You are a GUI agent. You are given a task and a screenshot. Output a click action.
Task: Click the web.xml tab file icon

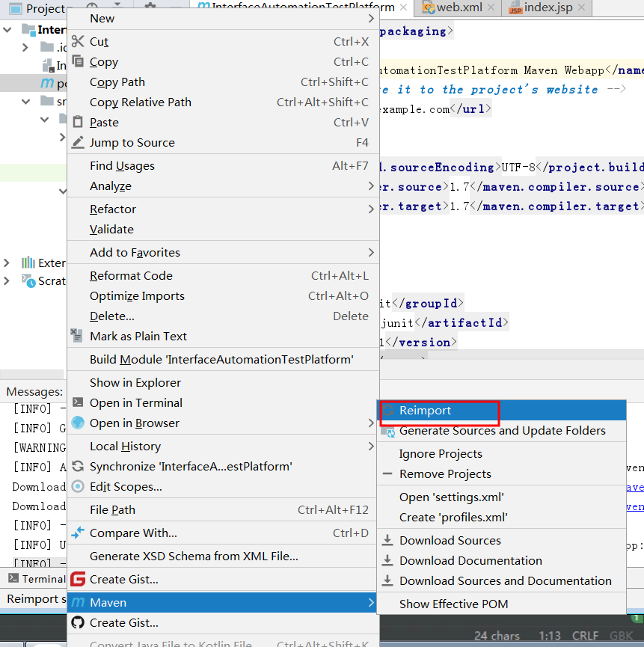click(x=429, y=7)
